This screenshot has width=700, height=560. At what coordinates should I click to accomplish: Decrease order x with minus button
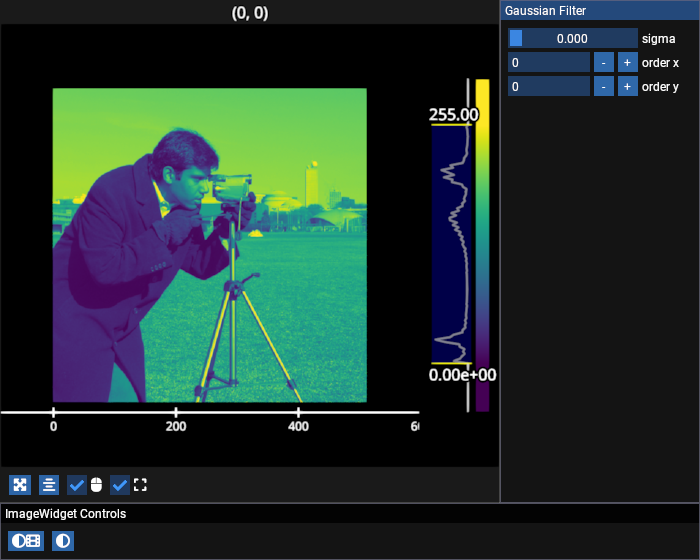tap(604, 63)
